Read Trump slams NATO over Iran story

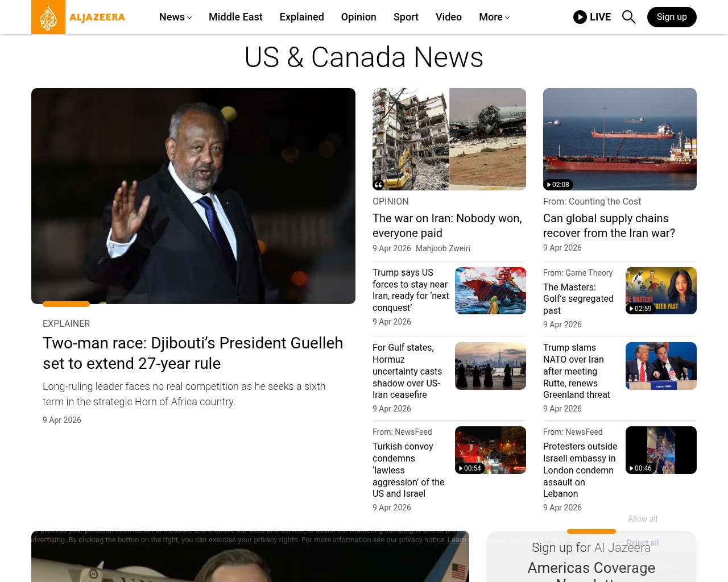click(577, 371)
